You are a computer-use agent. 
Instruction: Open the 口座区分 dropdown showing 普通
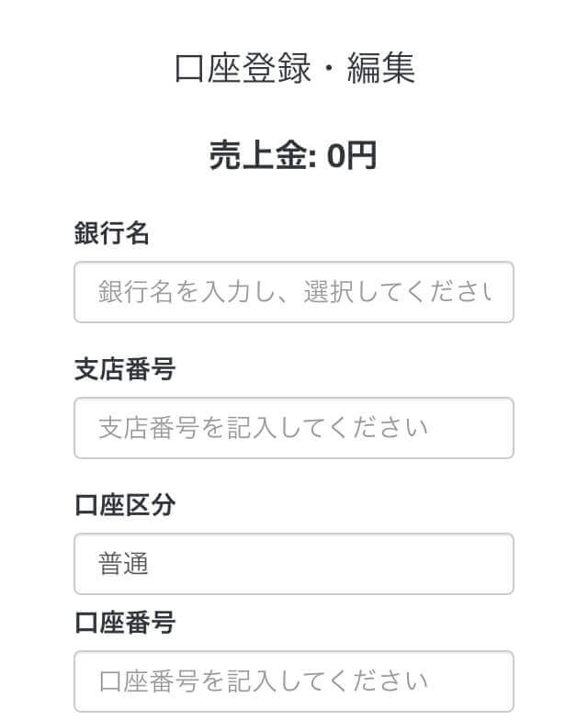(x=294, y=564)
